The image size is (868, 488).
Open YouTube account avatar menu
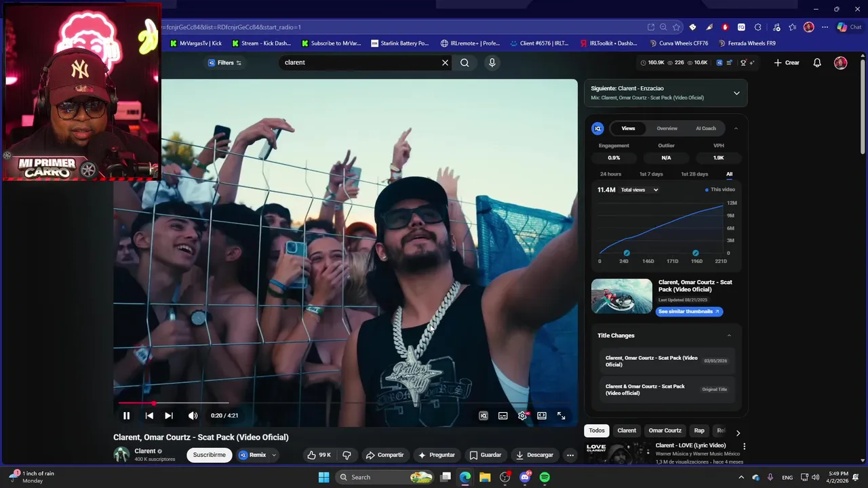click(841, 62)
